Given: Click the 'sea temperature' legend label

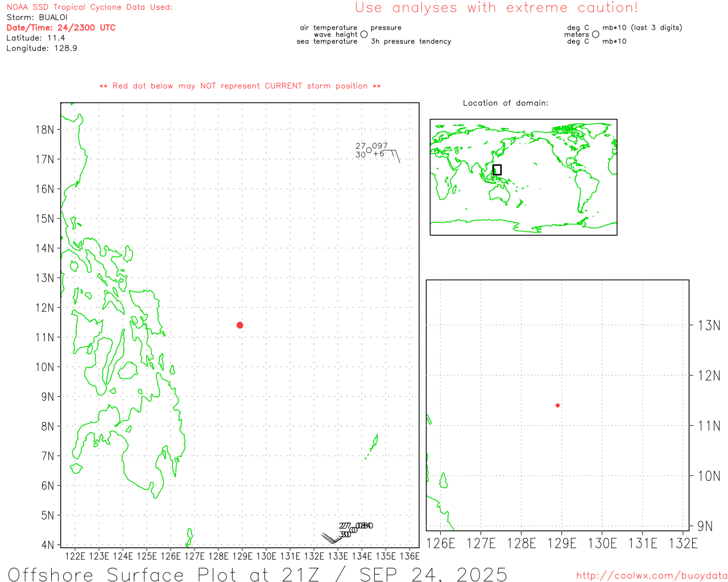Looking at the screenshot, I should pyautogui.click(x=327, y=41).
